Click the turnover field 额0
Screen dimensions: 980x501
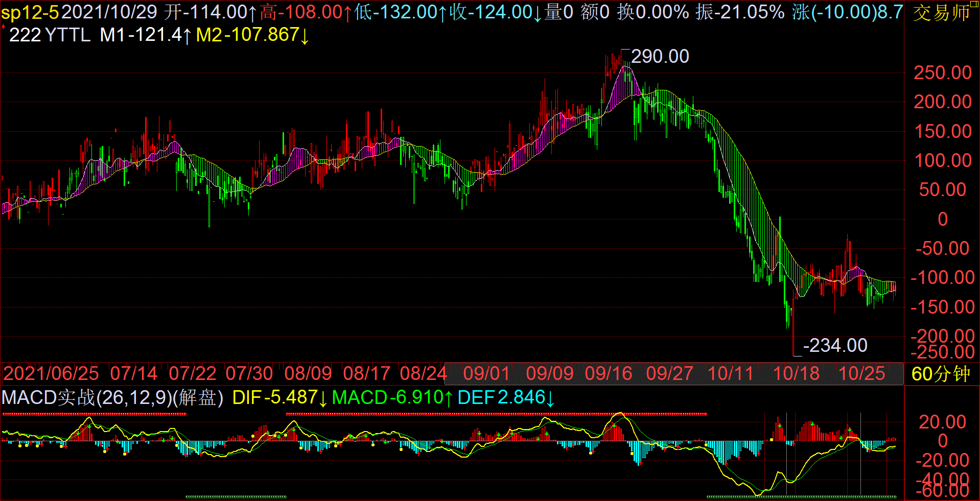click(x=595, y=12)
